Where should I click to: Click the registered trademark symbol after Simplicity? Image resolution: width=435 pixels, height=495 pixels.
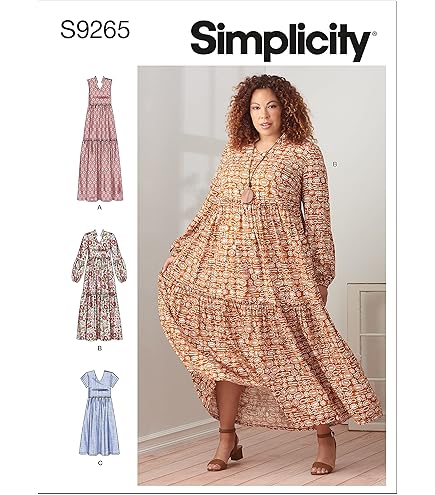[374, 33]
